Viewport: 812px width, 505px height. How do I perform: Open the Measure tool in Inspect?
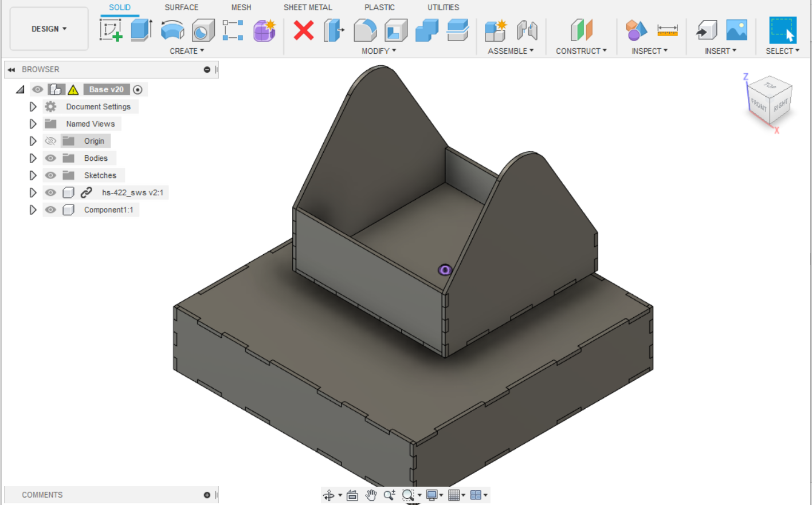coord(668,30)
